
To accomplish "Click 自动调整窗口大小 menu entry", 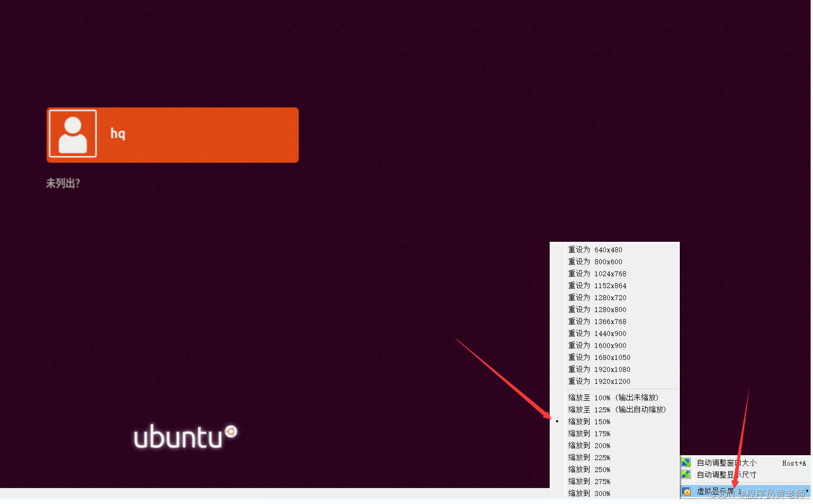I will [745, 463].
